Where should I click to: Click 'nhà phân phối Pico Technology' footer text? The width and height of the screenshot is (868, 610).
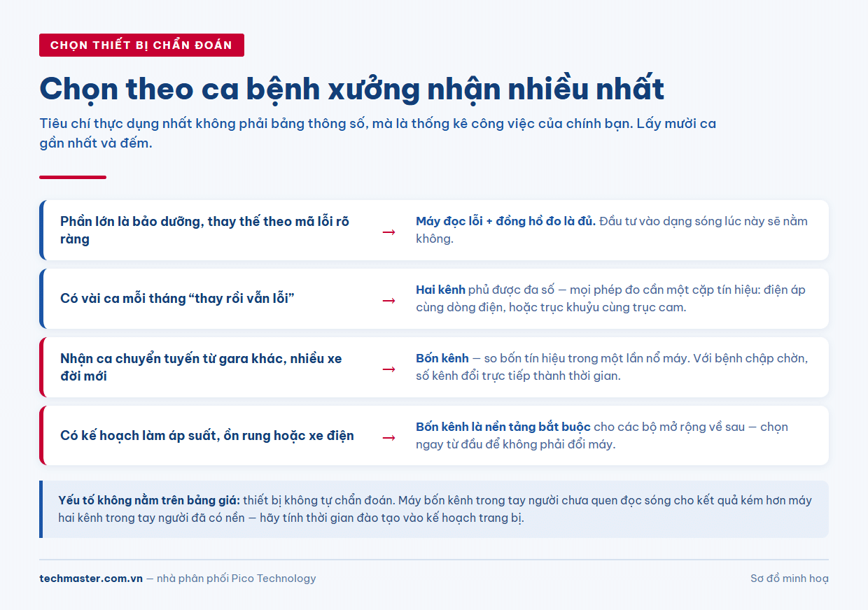coord(237,579)
